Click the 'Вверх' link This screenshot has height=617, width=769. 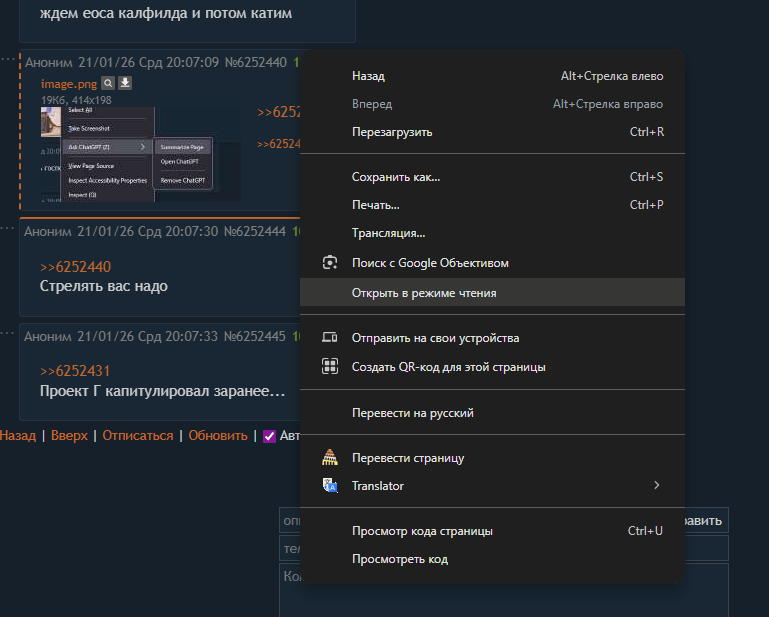(69, 436)
